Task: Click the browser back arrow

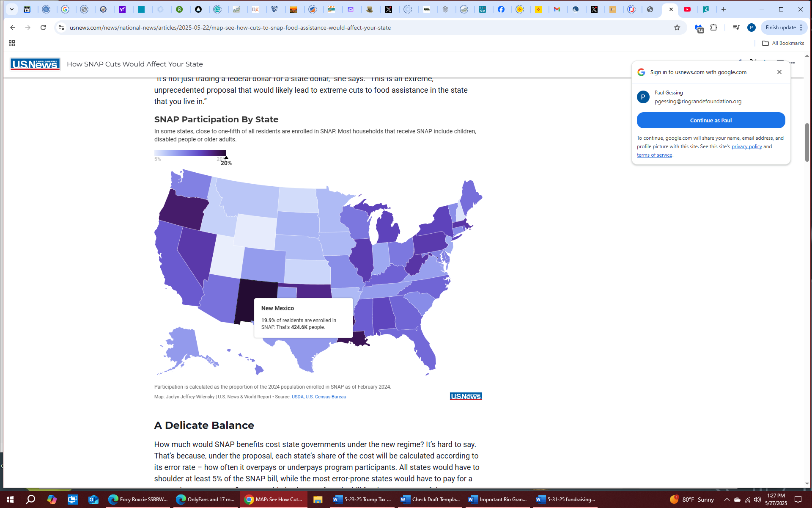Action: 13,28
